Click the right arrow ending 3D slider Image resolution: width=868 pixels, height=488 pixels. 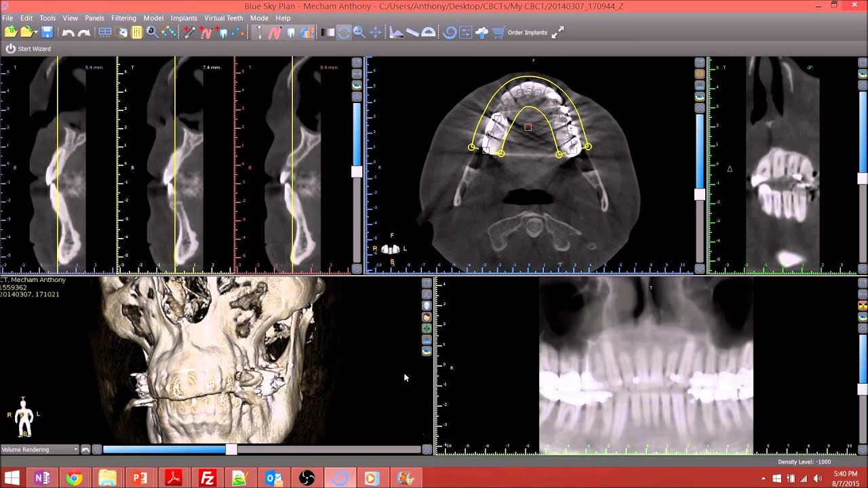coord(427,449)
